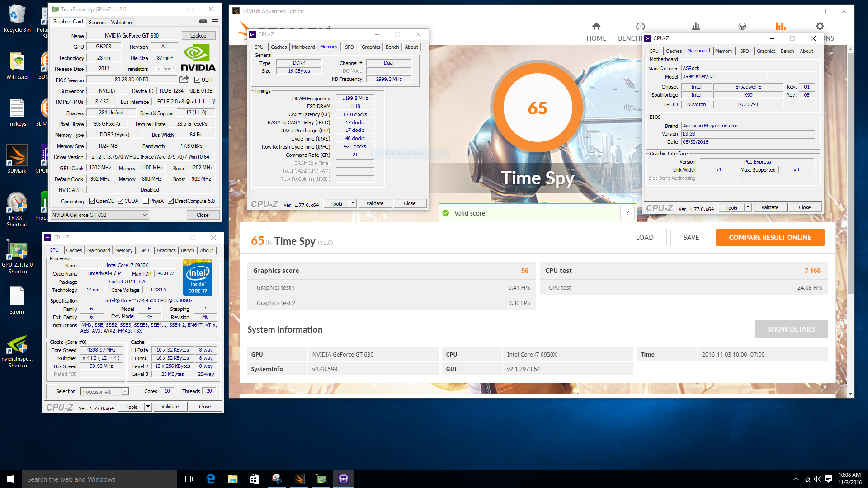Click SHOW DETAILS button in 3DMark
Viewport: 868px width, 488px height.
(791, 329)
